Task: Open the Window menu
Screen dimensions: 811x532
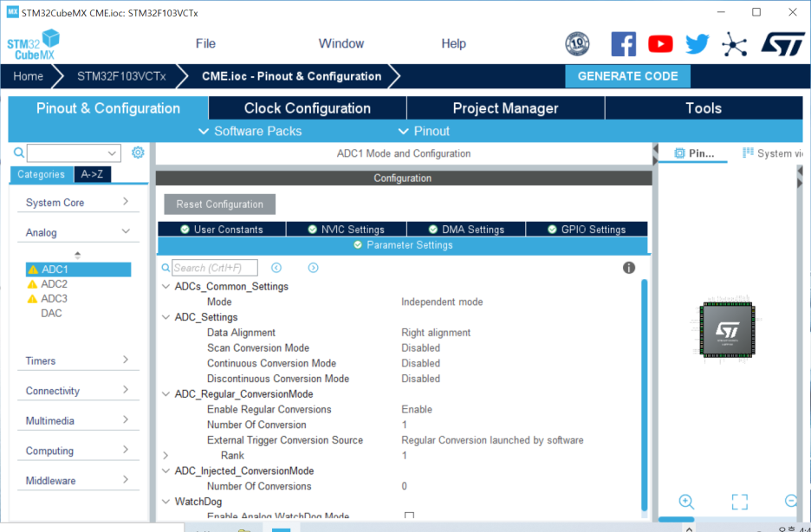Action: coord(341,44)
